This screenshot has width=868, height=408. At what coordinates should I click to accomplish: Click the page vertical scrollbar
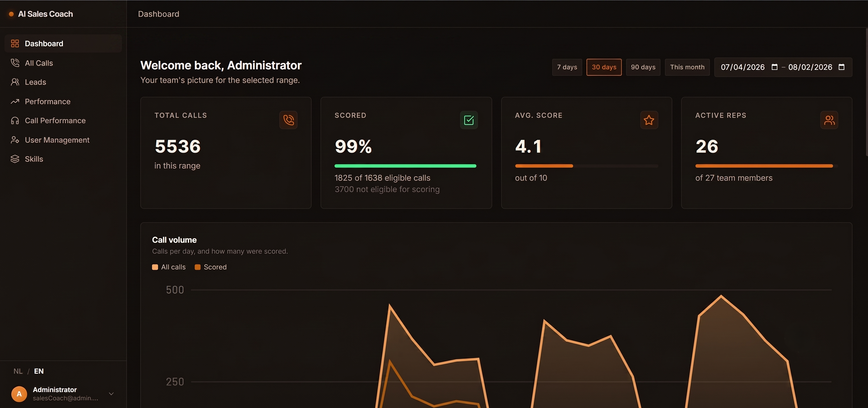(866, 92)
